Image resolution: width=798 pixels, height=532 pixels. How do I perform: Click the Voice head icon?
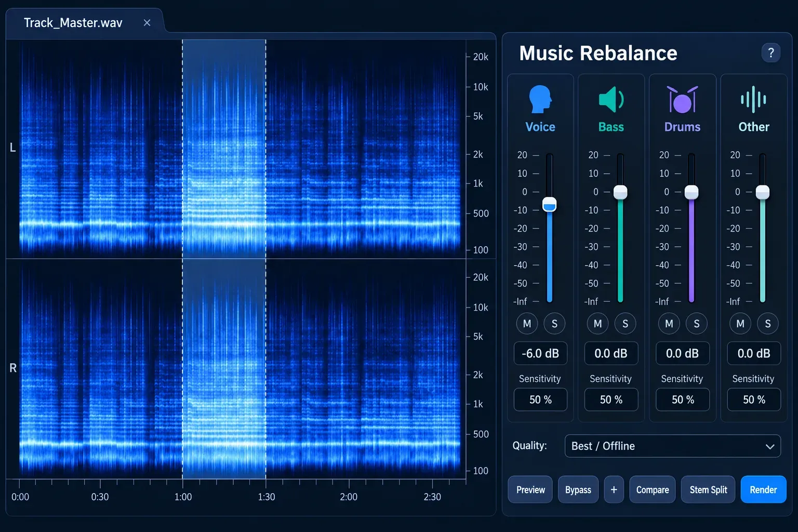tap(540, 99)
